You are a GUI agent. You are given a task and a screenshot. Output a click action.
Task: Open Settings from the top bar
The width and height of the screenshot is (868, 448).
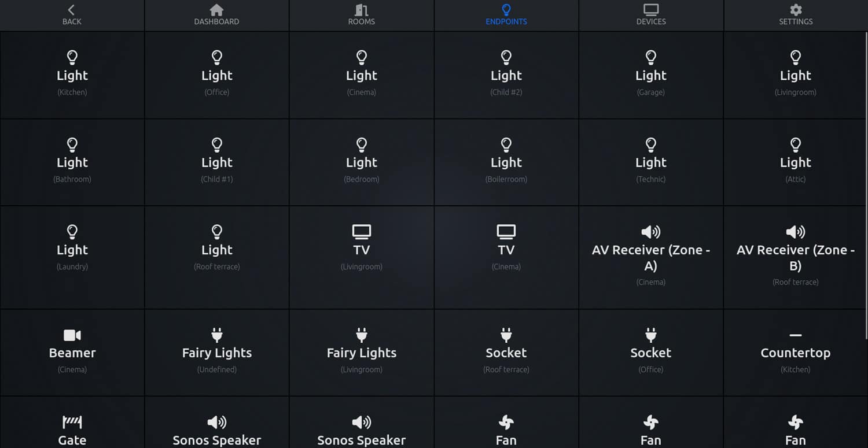796,15
